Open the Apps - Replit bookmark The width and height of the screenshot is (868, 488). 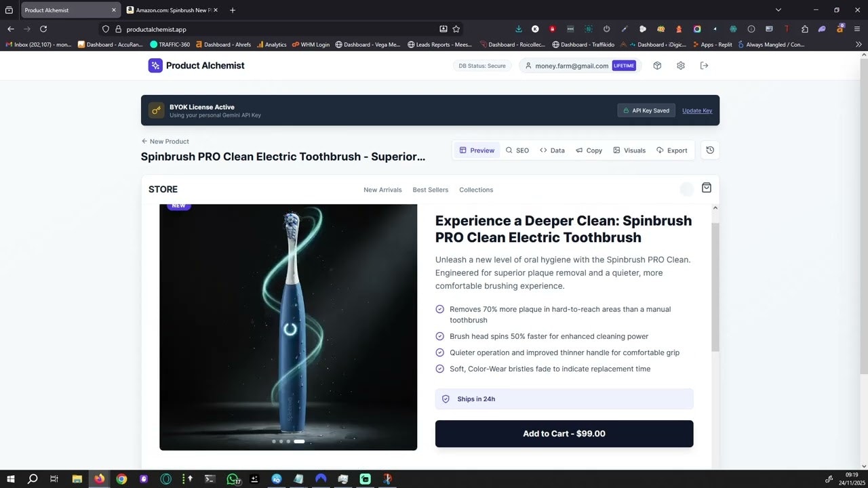pyautogui.click(x=712, y=45)
